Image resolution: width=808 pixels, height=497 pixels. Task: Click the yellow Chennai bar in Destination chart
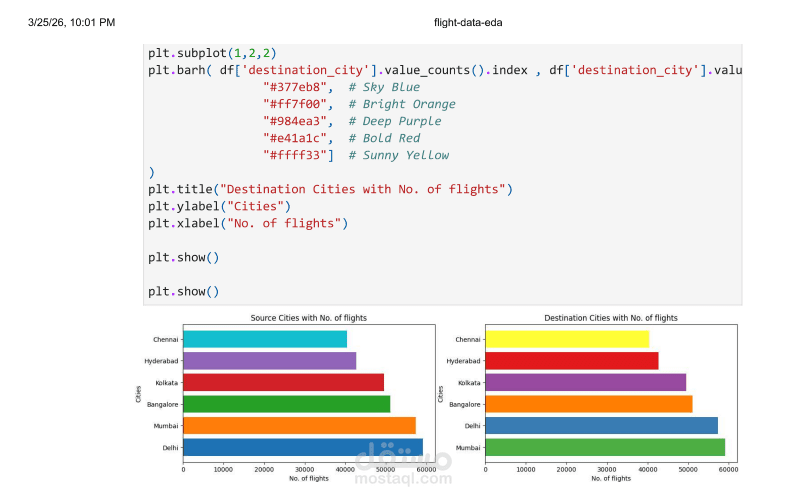tap(567, 339)
